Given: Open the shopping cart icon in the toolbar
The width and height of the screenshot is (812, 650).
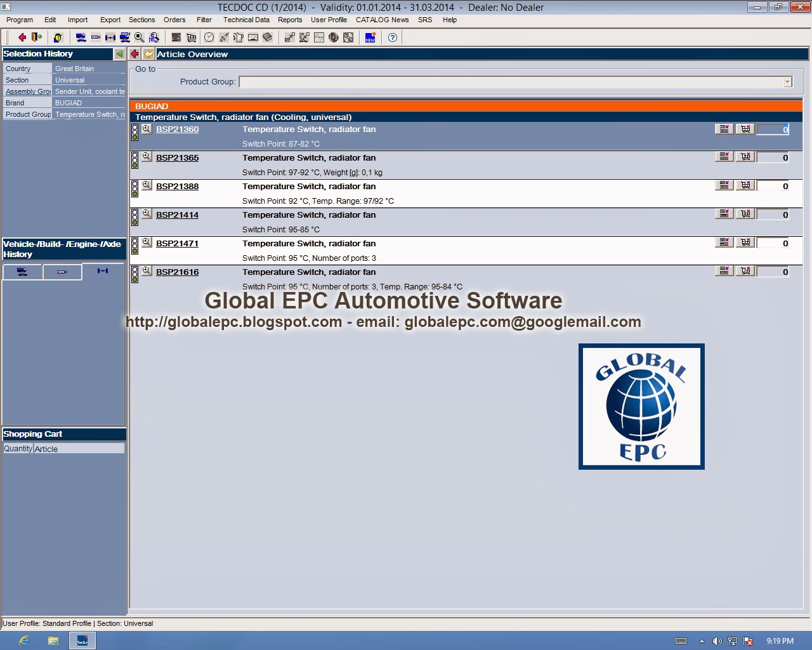Looking at the screenshot, I should pyautogui.click(x=190, y=37).
